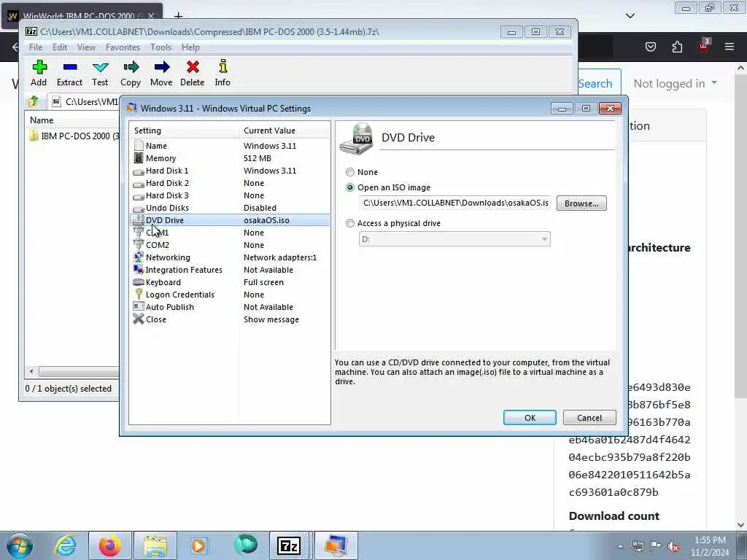Click the Pocket save icon in Firefox

651,47
